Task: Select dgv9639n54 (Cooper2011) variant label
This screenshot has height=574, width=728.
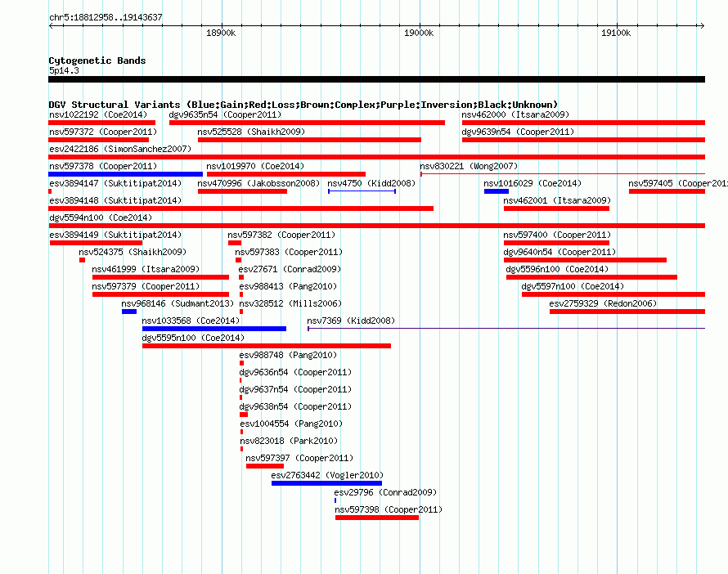Action: (x=518, y=132)
